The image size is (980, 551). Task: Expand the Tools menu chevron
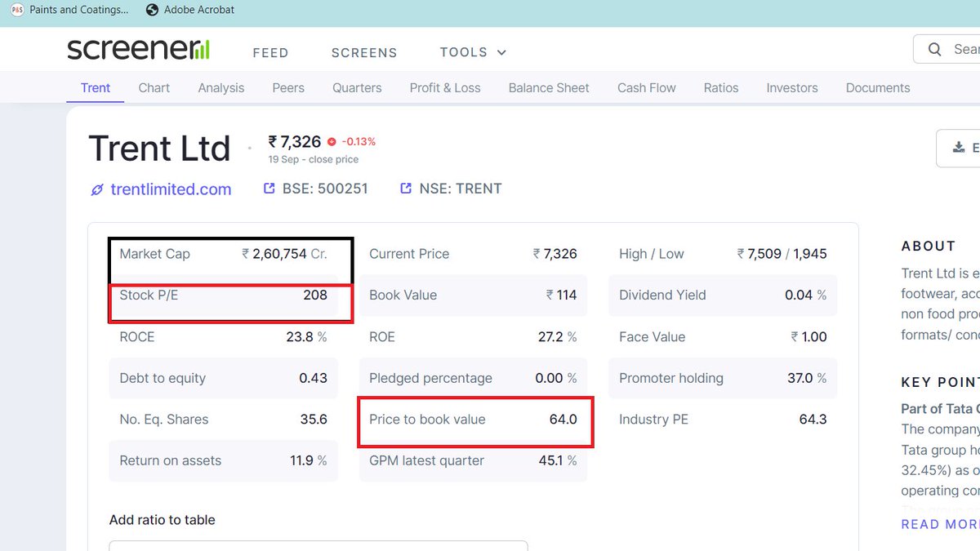(501, 52)
